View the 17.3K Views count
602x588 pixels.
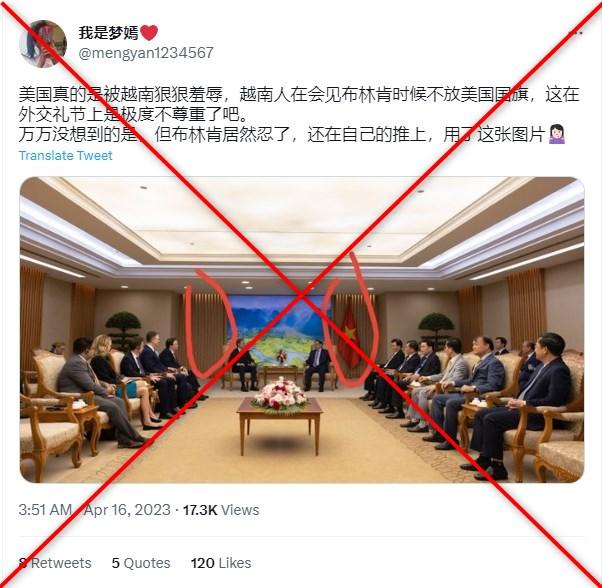[x=221, y=510]
